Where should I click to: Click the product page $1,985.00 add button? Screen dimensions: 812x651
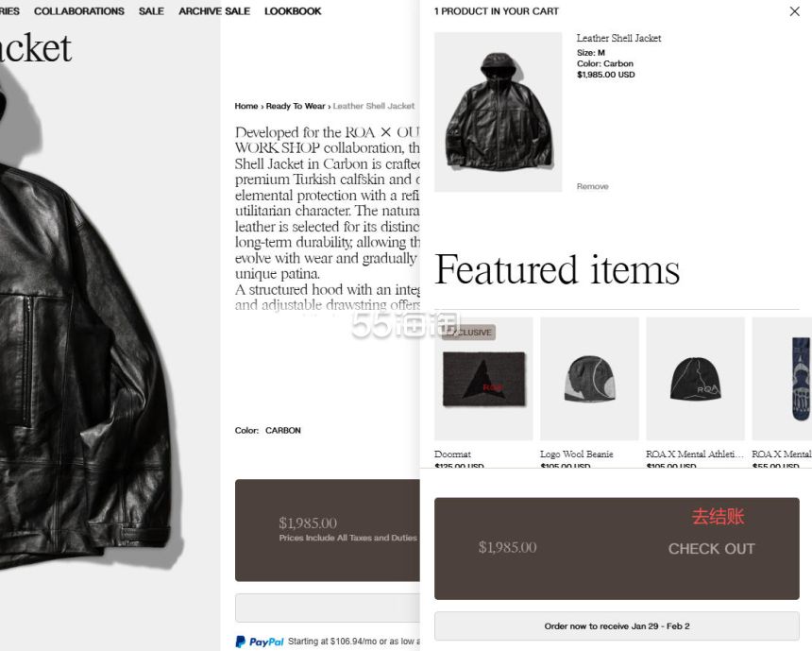328,530
